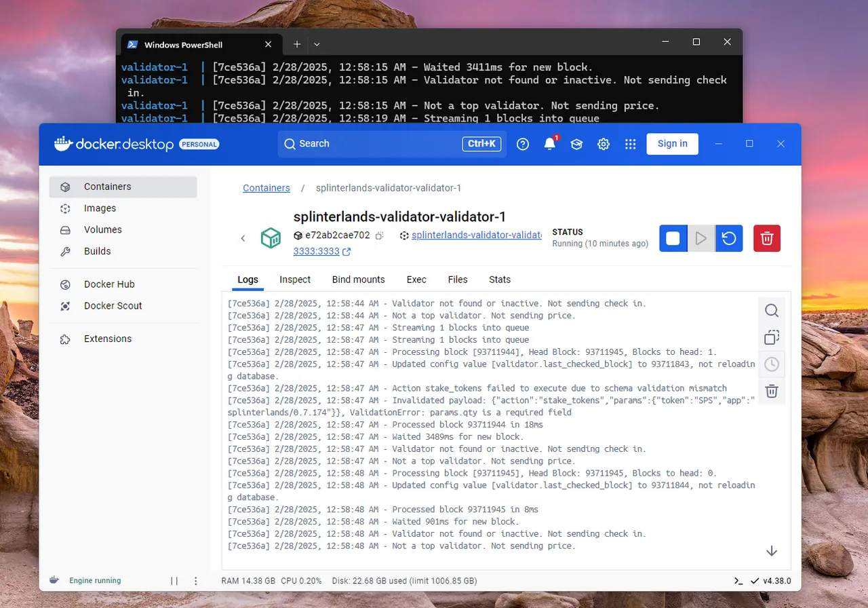Open a new PowerShell tab with plus
This screenshot has height=608, width=868.
296,44
